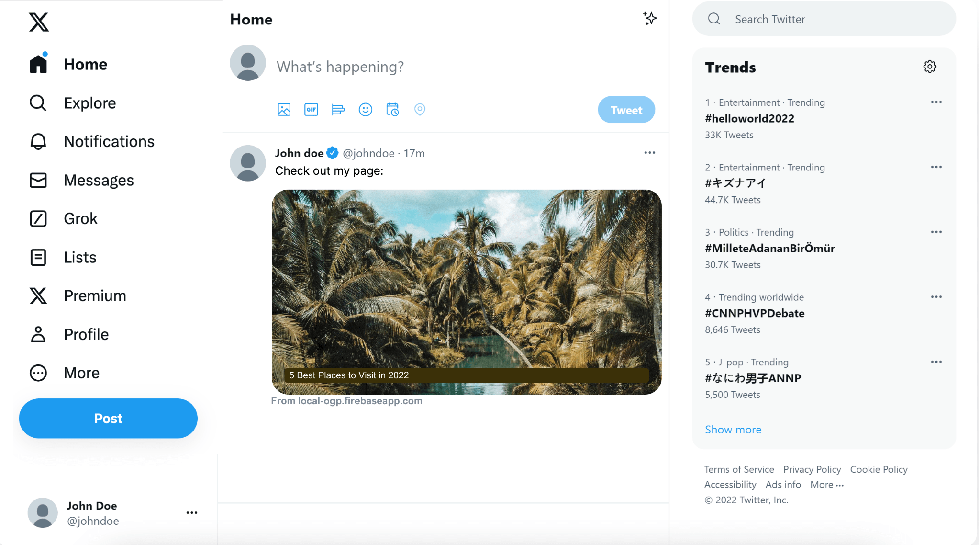Insert an emoji into the tweet
The height and width of the screenshot is (545, 980).
(x=365, y=109)
